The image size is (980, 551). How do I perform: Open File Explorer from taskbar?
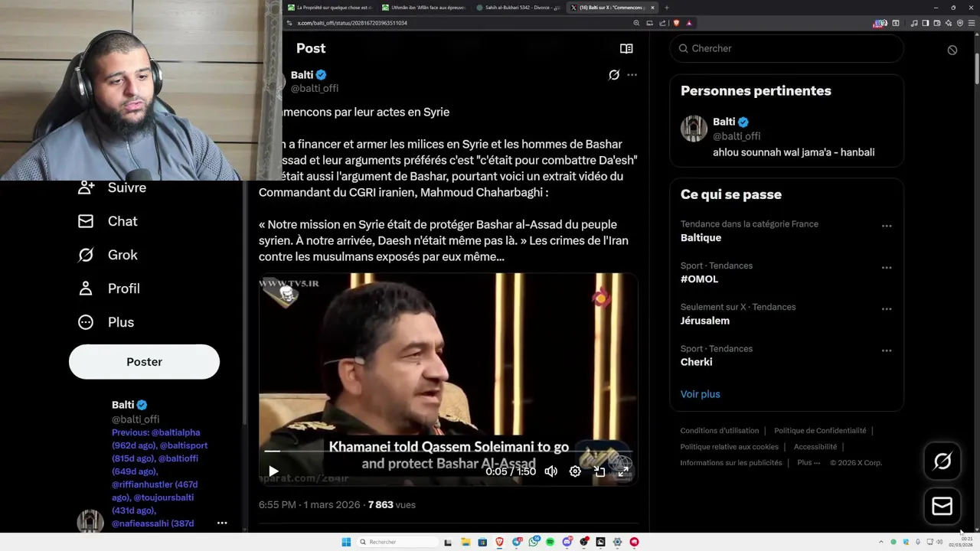point(465,542)
